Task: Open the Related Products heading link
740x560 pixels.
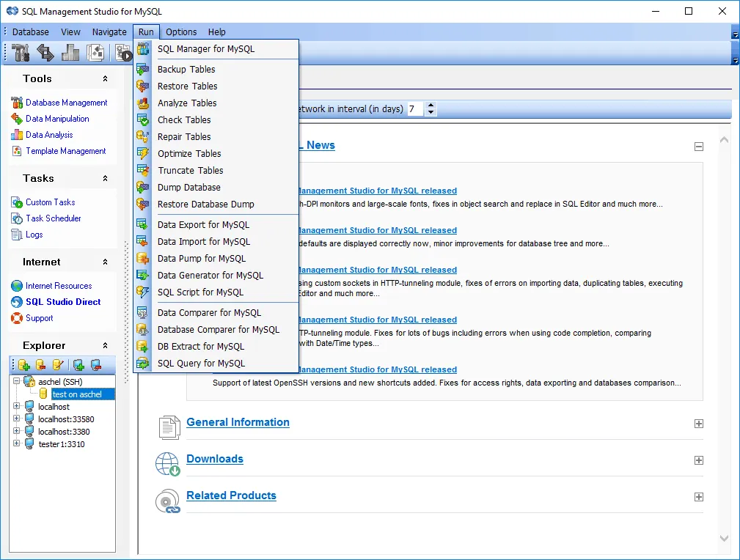Action: tap(231, 495)
